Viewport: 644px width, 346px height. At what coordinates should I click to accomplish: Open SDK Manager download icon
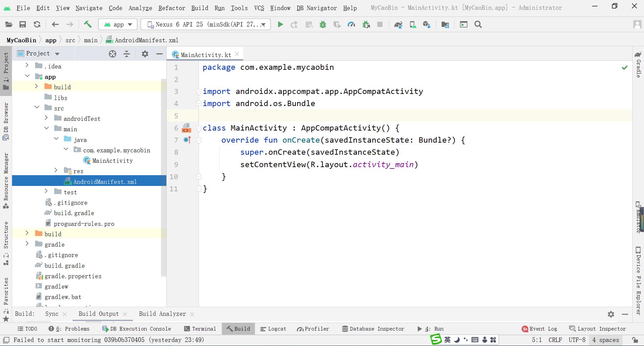[x=427, y=24]
